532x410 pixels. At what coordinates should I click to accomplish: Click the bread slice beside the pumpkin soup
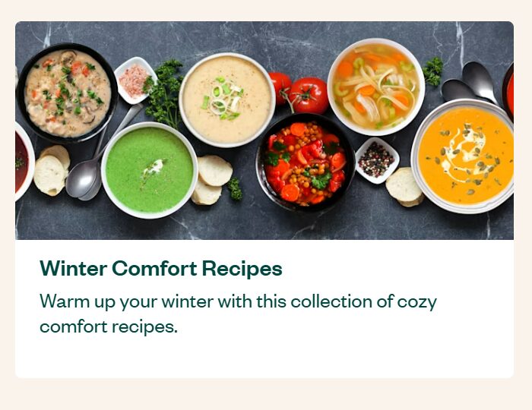click(x=404, y=187)
